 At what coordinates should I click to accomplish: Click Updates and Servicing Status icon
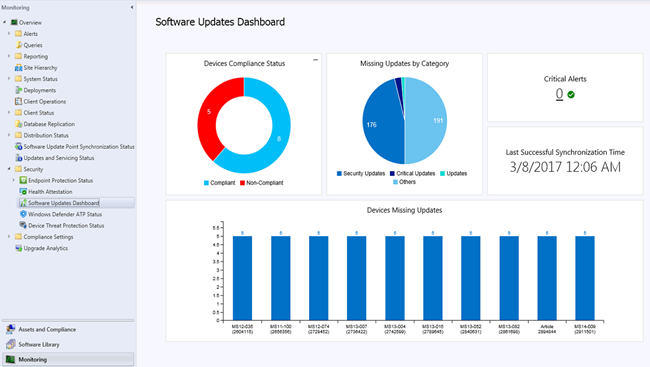pyautogui.click(x=18, y=158)
